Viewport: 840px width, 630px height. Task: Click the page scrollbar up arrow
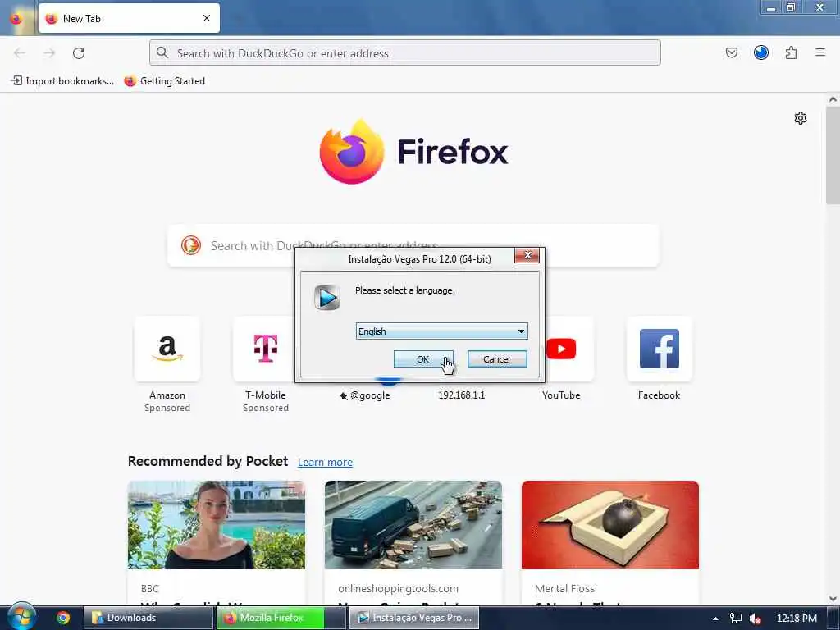click(833, 99)
